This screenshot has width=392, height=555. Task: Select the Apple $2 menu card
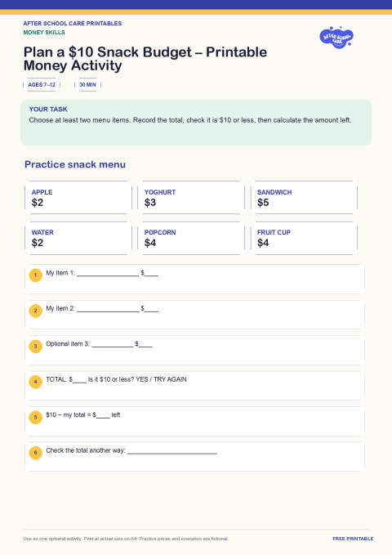coord(78,198)
